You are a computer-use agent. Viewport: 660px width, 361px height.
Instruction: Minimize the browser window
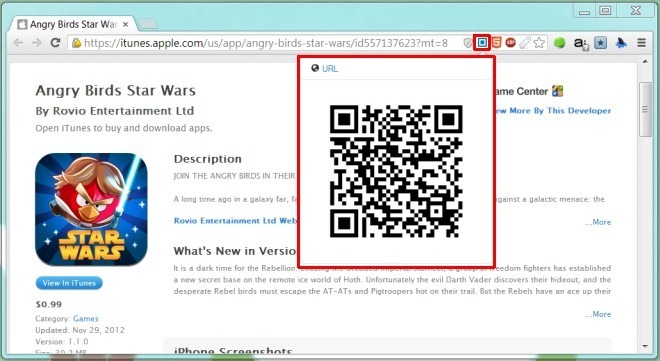click(x=585, y=12)
